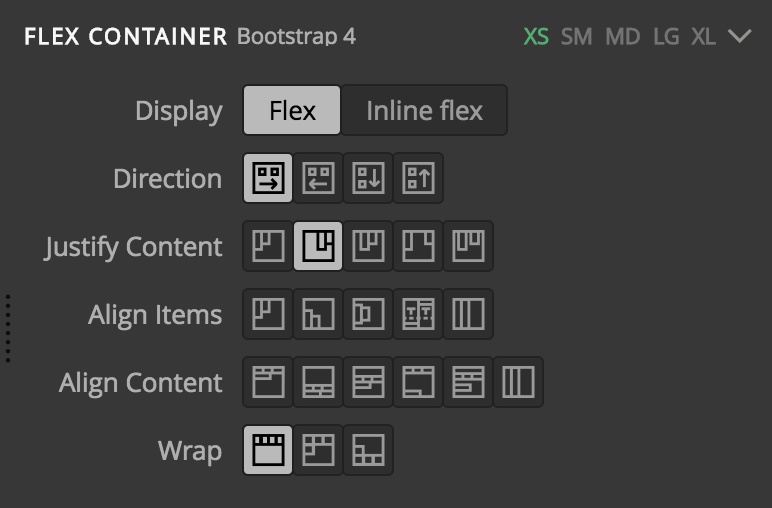This screenshot has width=772, height=508.
Task: Grab the dotted panel resize handle
Action: 8,328
